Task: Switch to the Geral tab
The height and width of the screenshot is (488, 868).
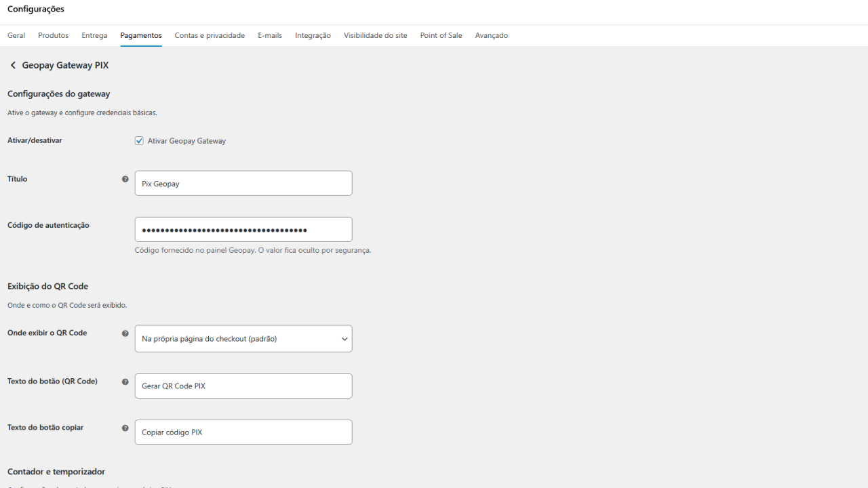Action: 16,35
